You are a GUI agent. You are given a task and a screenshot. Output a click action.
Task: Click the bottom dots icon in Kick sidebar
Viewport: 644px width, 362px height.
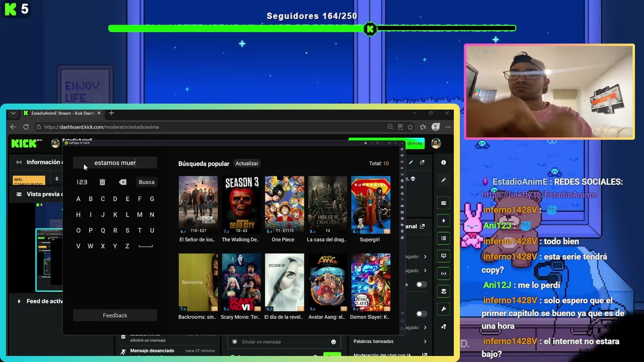coord(443,326)
